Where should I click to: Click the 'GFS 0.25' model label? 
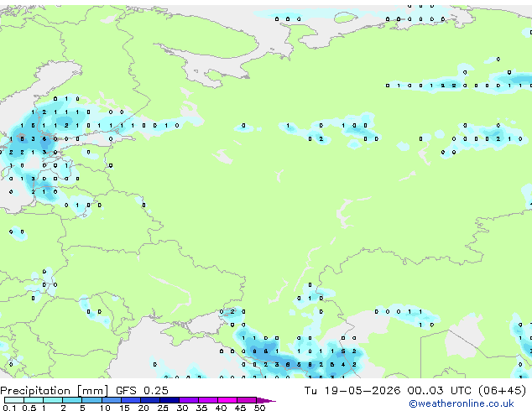point(142,391)
